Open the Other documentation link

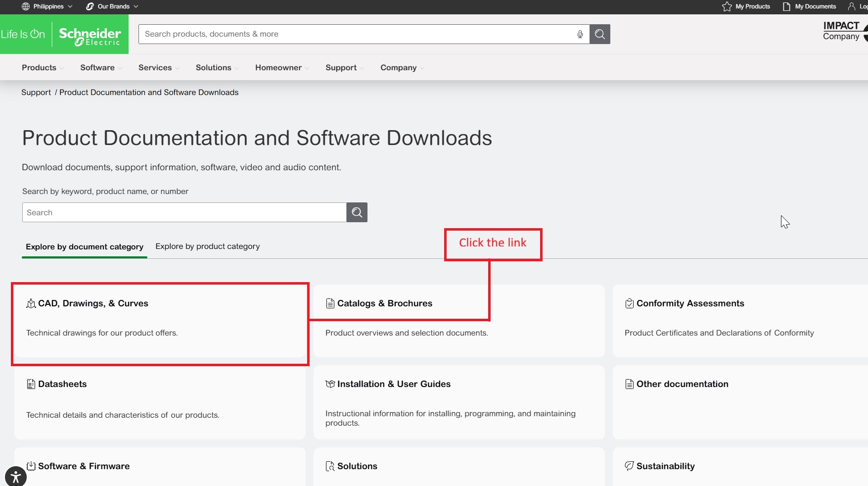click(683, 384)
